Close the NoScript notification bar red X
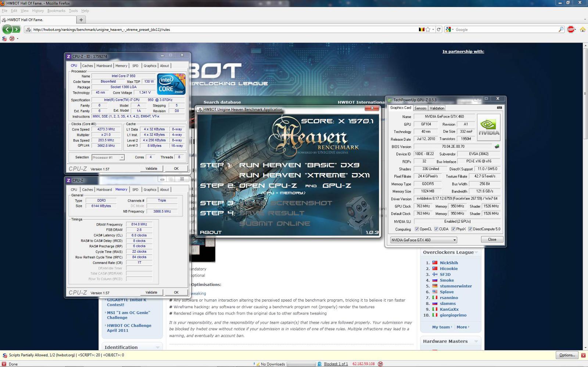 point(583,355)
